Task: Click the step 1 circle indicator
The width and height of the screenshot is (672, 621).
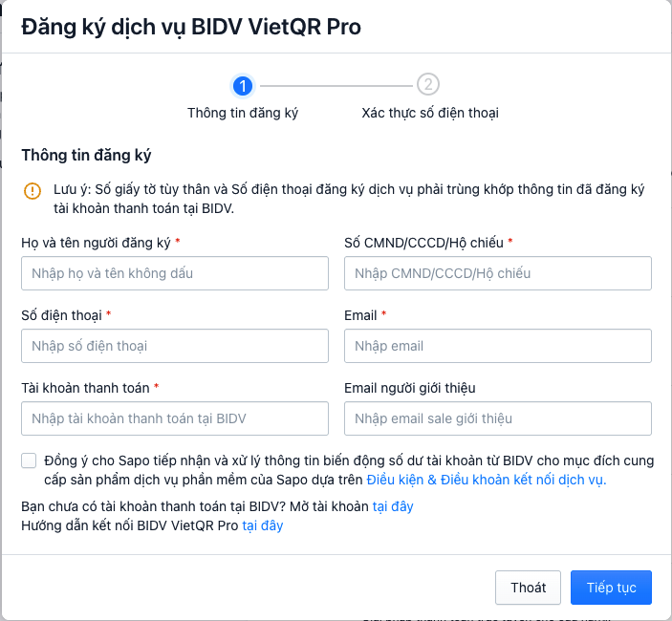Action: click(x=243, y=86)
